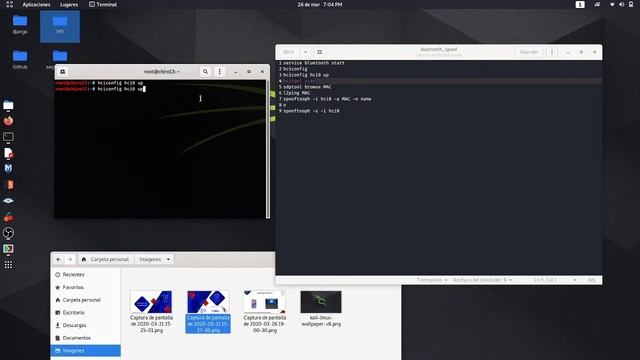Viewport: 640px width, 360px height.
Task: Click the workspace indicator number 1
Action: coord(580,4)
